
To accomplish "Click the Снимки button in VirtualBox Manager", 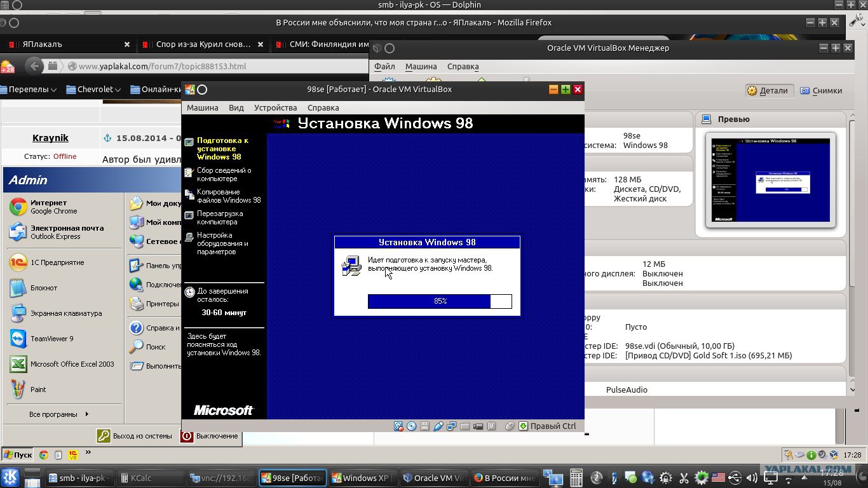I will (821, 90).
